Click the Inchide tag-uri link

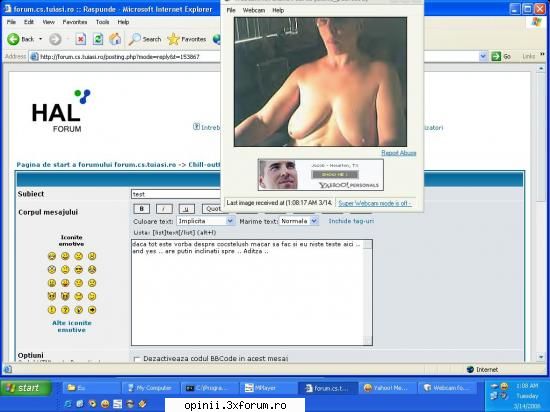(x=351, y=221)
